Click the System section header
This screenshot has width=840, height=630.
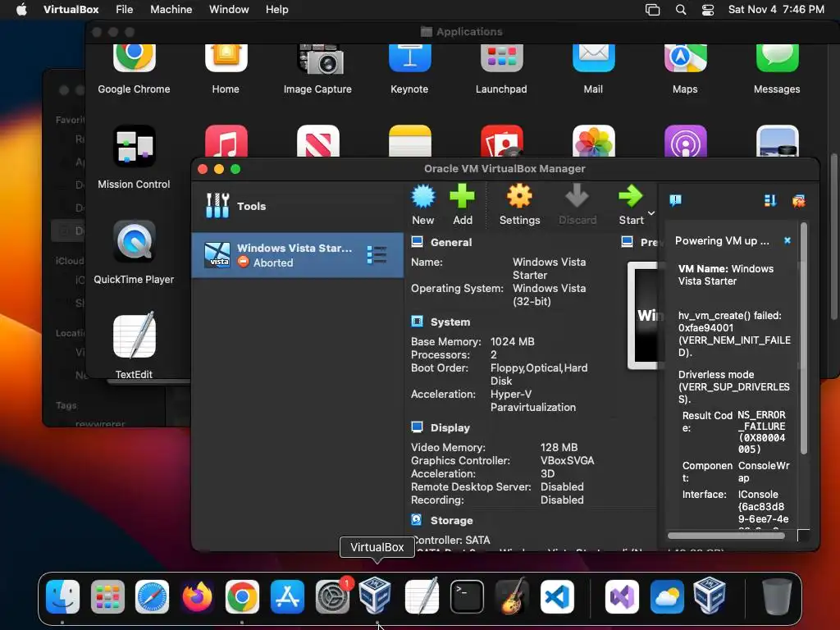(450, 322)
